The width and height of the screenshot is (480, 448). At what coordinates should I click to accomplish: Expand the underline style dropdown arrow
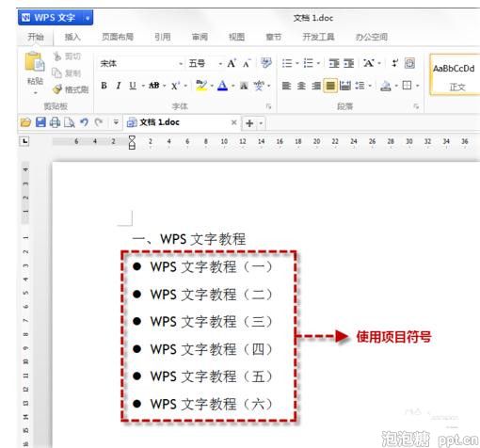(x=143, y=86)
